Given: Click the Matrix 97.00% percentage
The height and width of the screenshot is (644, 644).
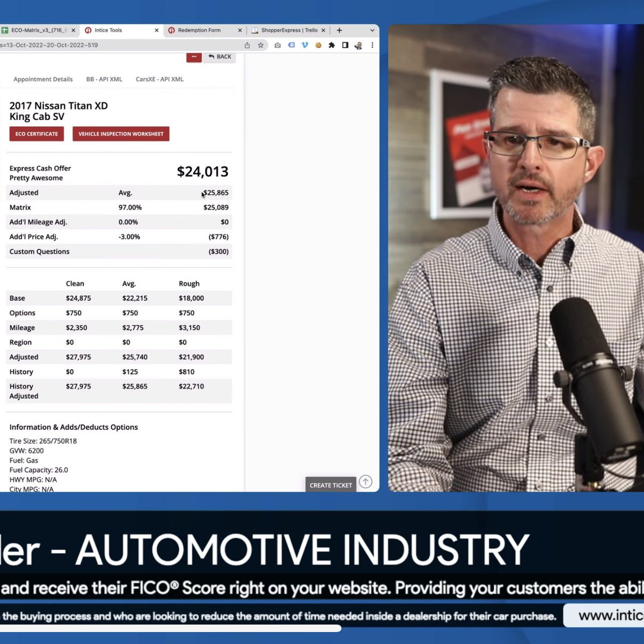Looking at the screenshot, I should (130, 207).
